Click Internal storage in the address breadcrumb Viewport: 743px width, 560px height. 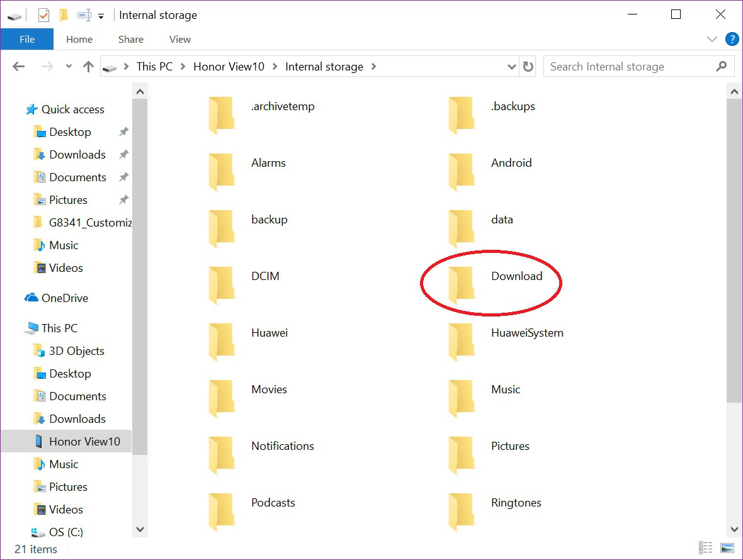(x=324, y=67)
